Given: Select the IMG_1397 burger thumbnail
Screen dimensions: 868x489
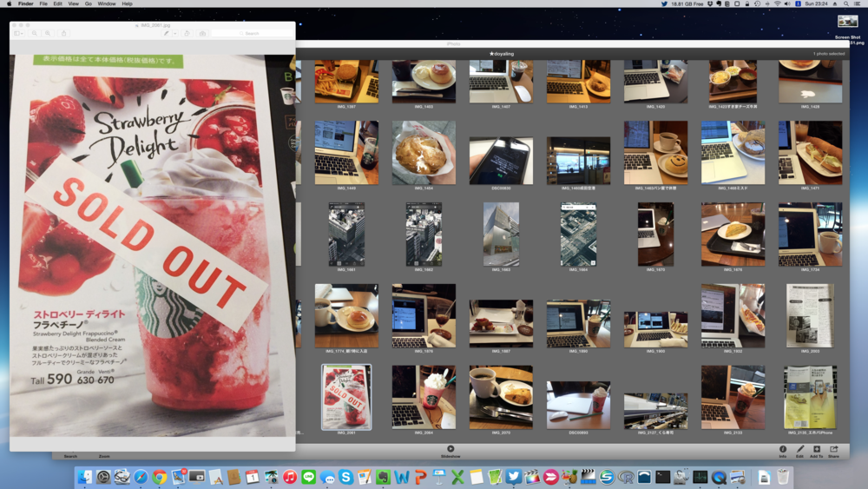Looking at the screenshot, I should point(346,82).
